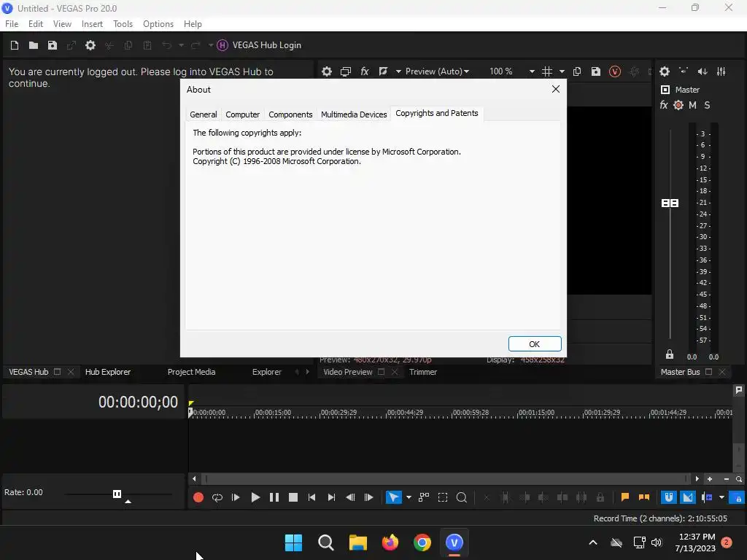Expand split screen view dropdown arrow
This screenshot has height=560, width=747.
pos(398,71)
